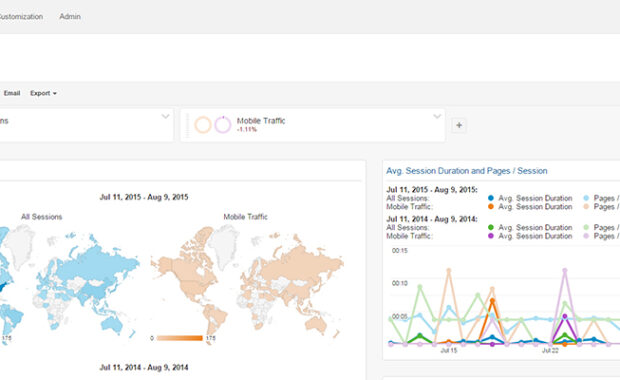
Task: Click green Avg. Session Duration legend dot
Action: pyautogui.click(x=491, y=227)
